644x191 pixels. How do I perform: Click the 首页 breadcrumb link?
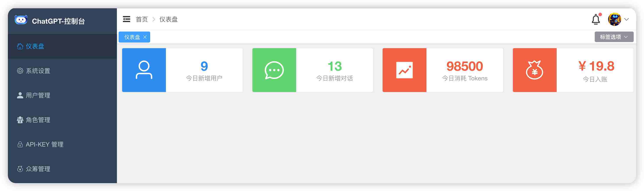[142, 19]
